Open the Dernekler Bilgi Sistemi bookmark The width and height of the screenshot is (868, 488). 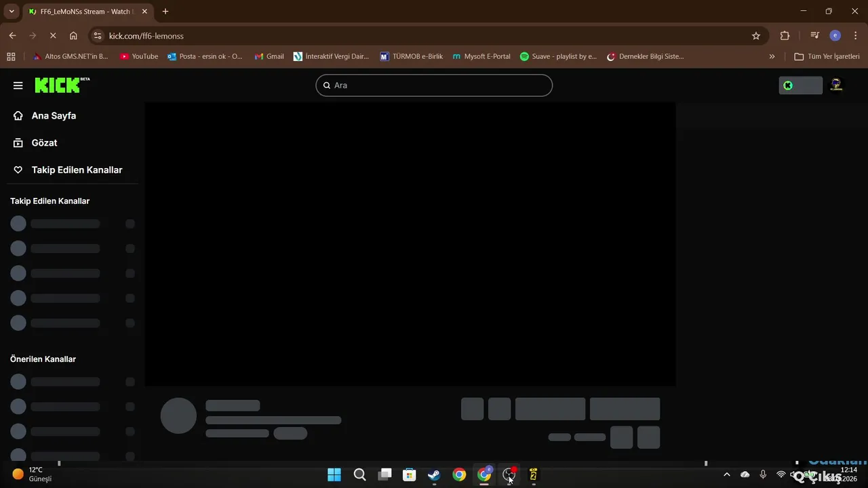645,56
